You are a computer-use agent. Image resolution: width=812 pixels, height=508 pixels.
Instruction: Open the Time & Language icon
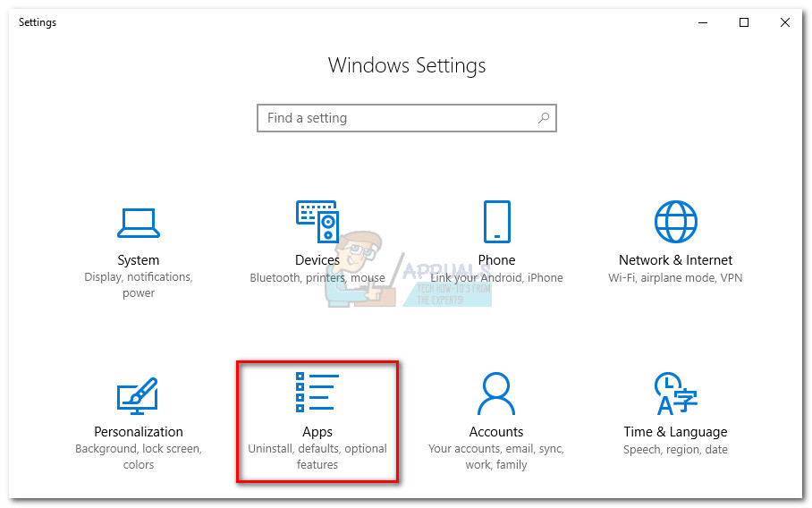pyautogui.click(x=676, y=394)
